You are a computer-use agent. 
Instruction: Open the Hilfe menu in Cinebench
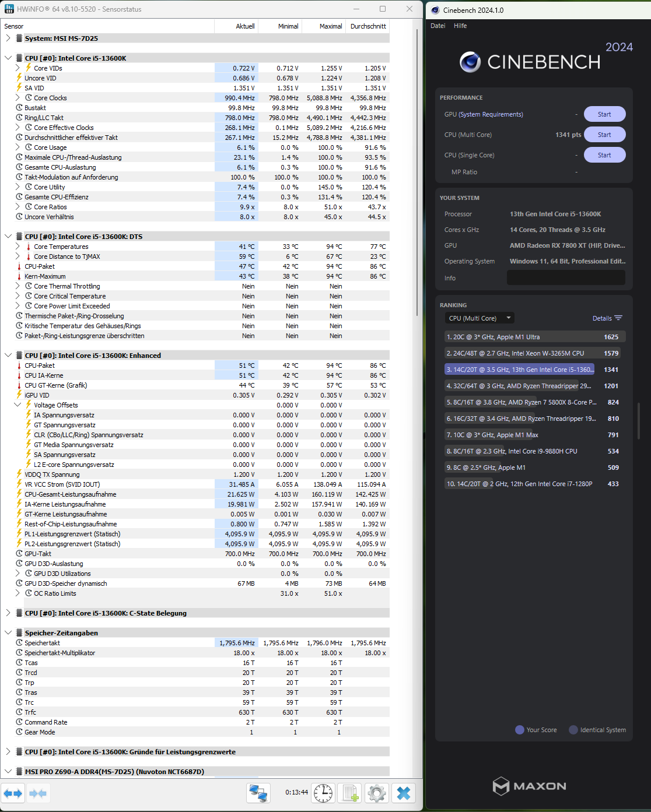(460, 26)
